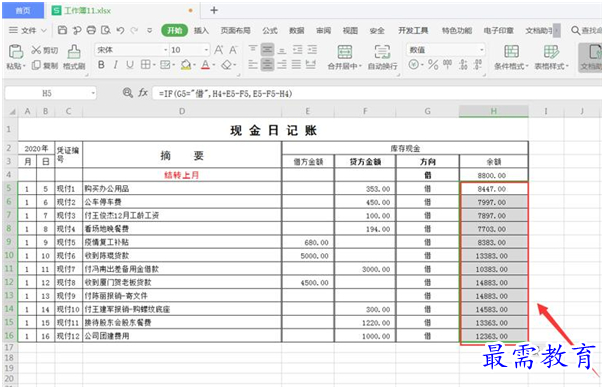604x388 pixels.
Task: Open the font size 10 dropdown
Action: (206, 50)
